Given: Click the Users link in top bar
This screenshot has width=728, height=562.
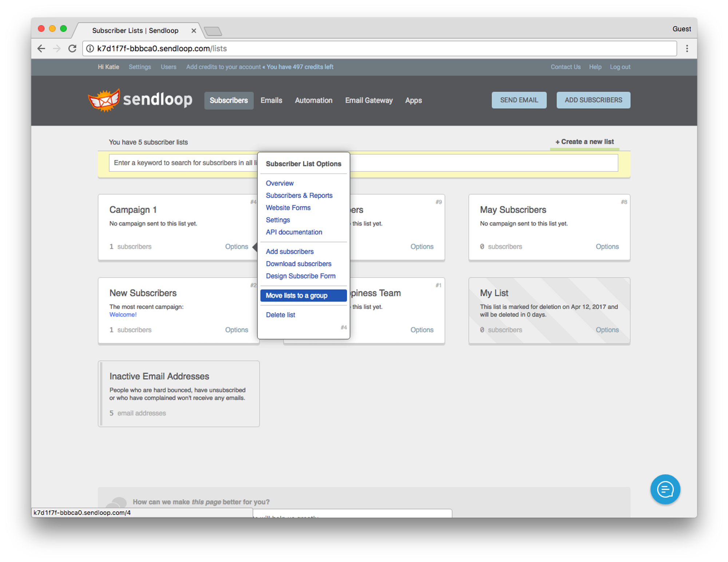Looking at the screenshot, I should pos(168,67).
